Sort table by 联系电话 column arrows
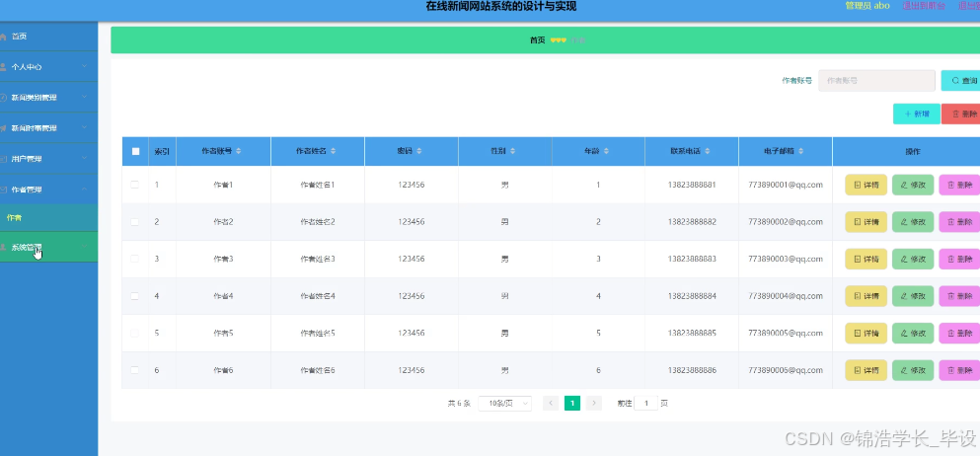Screen dimensions: 980x456 pos(708,151)
